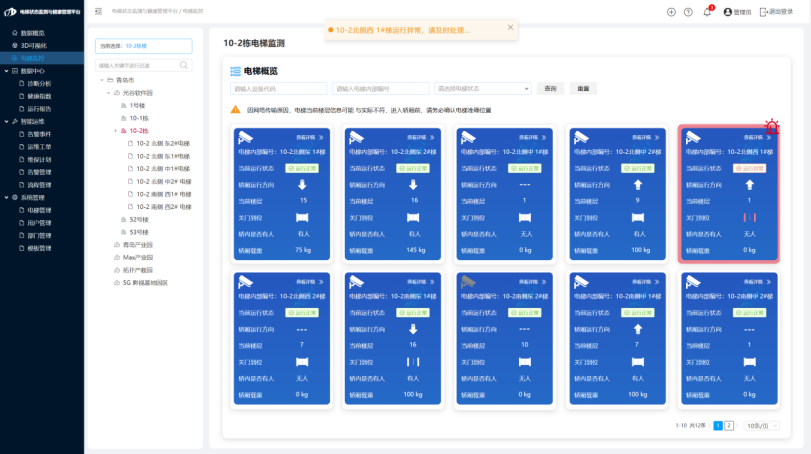Open the notification bell with red badge
The width and height of the screenshot is (811, 454).
707,12
